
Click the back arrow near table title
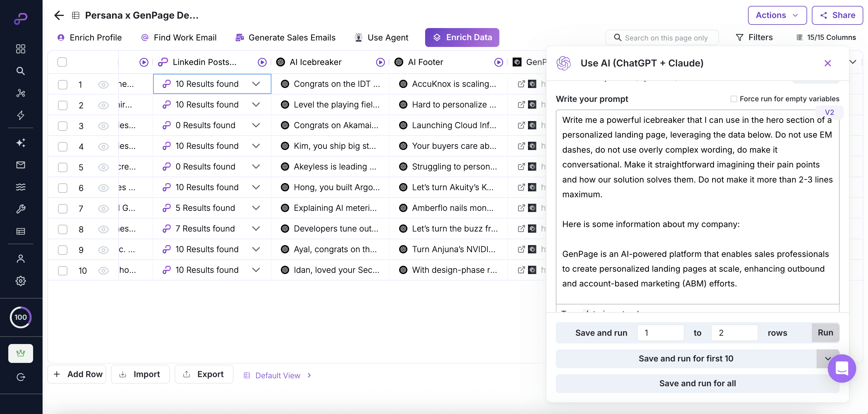[x=59, y=15]
